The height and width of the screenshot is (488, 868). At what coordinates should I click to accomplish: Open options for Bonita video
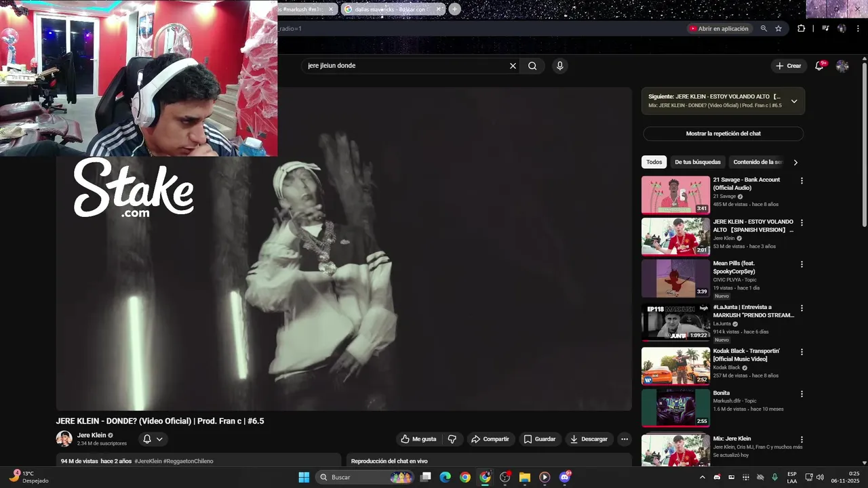coord(802,394)
